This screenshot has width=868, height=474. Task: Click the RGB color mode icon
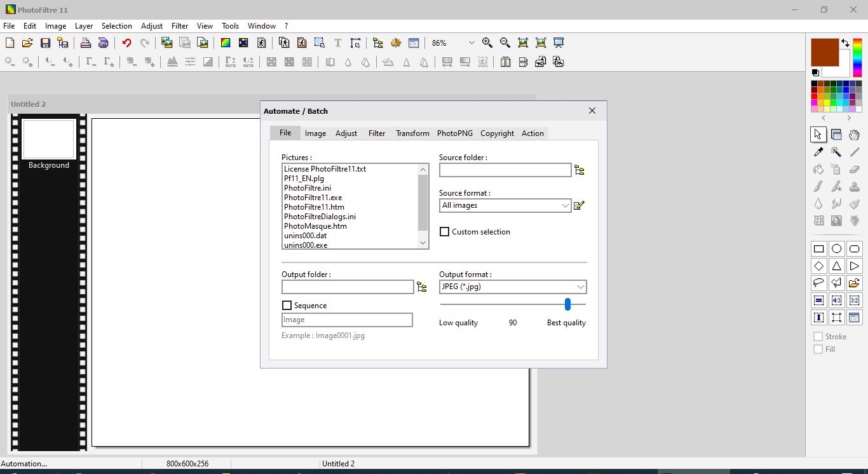pyautogui.click(x=226, y=43)
